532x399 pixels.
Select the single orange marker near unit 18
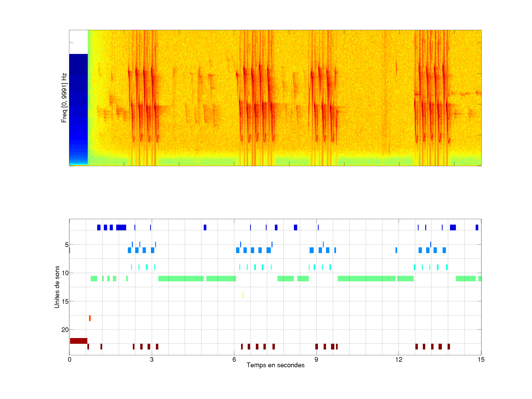90,318
